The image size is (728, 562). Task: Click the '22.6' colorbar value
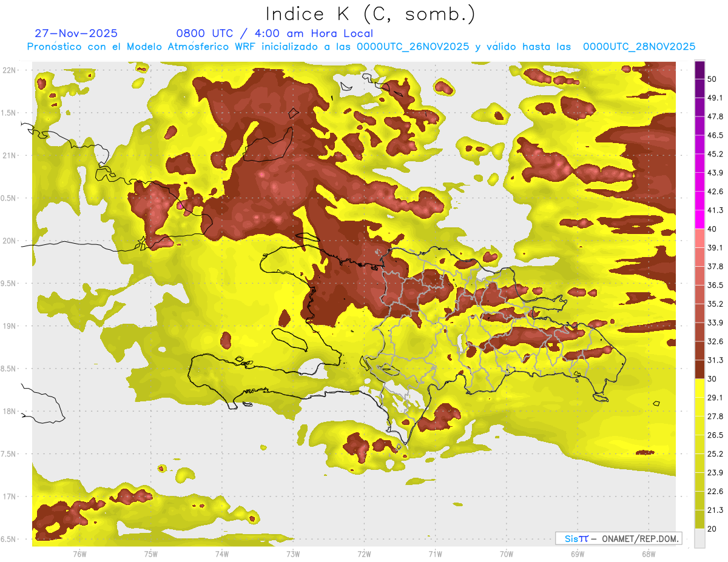point(715,492)
